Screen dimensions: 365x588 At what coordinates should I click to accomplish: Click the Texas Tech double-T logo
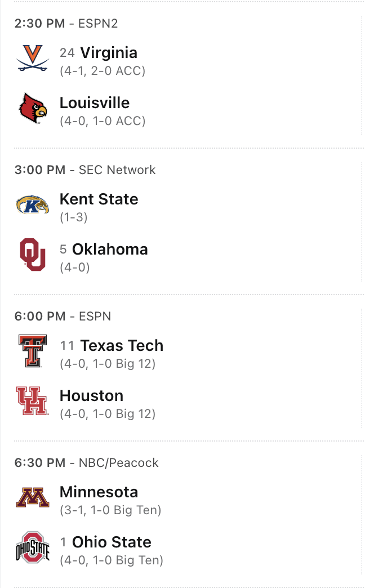(x=32, y=351)
